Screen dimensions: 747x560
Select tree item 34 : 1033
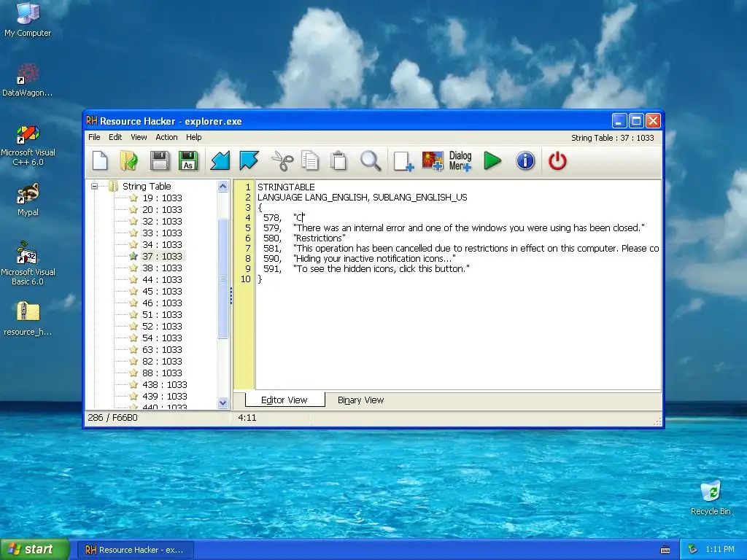click(x=162, y=245)
